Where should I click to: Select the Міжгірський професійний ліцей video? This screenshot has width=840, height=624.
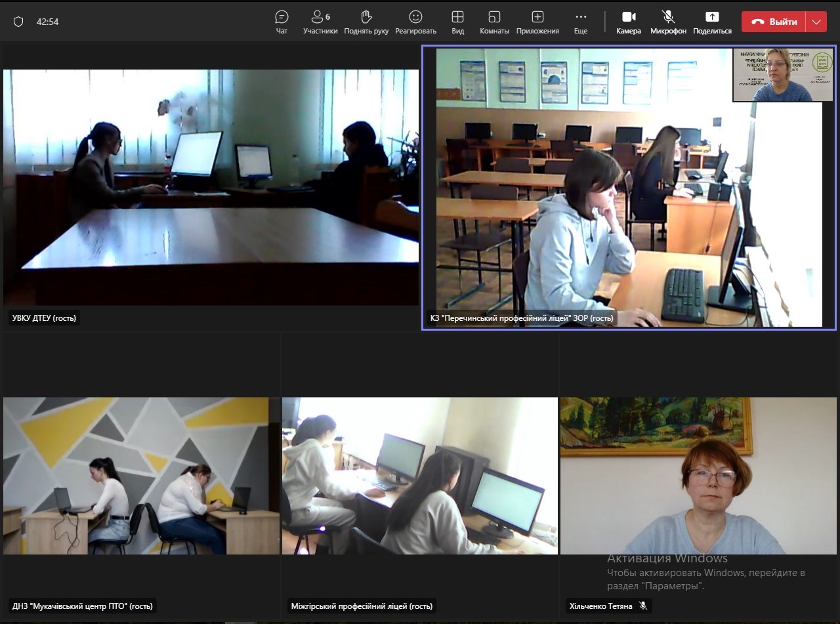(x=419, y=476)
